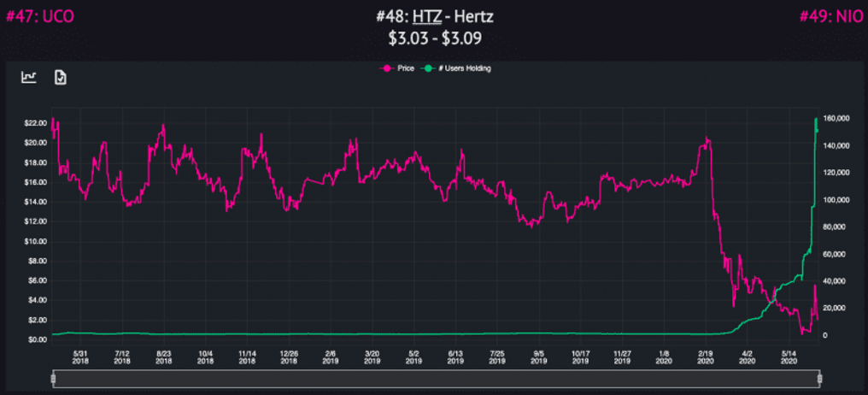The image size is (868, 395).
Task: Toggle the # Users Holding legend
Action: 457,68
